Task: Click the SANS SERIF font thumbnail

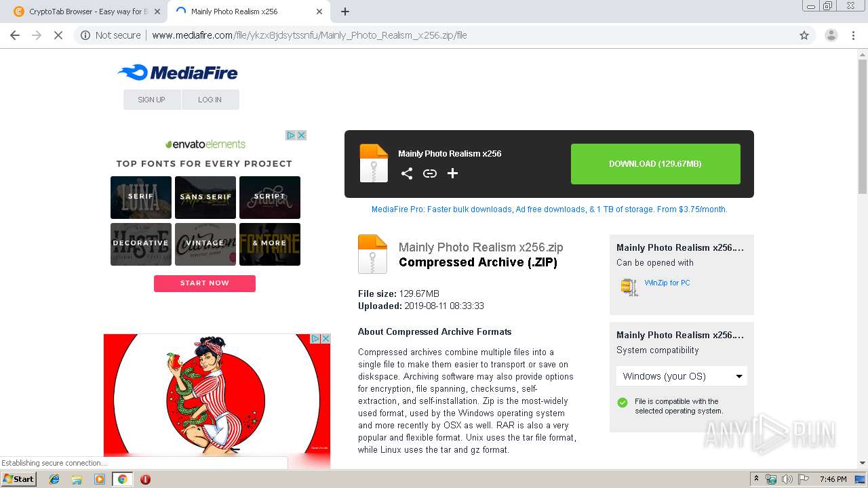Action: point(205,197)
